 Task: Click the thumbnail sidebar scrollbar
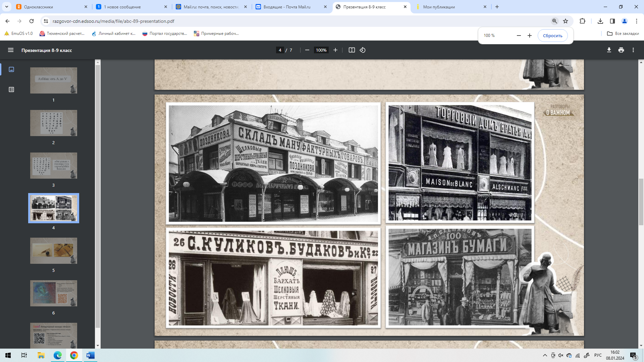(x=98, y=196)
